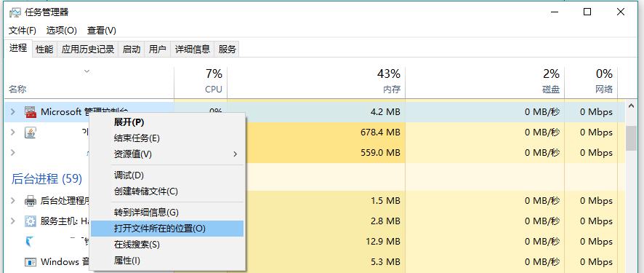The image size is (644, 273).
Task: Click the blue bird process icon
Action: [x=31, y=242]
